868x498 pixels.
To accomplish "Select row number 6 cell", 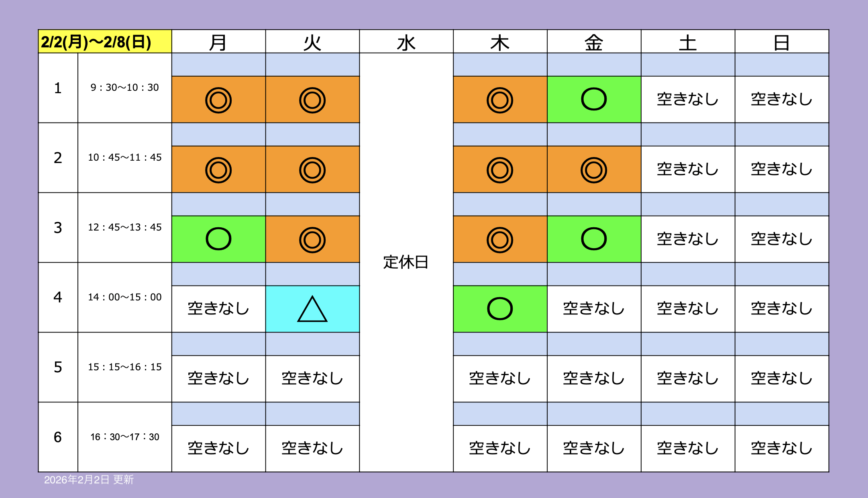I will [x=58, y=437].
